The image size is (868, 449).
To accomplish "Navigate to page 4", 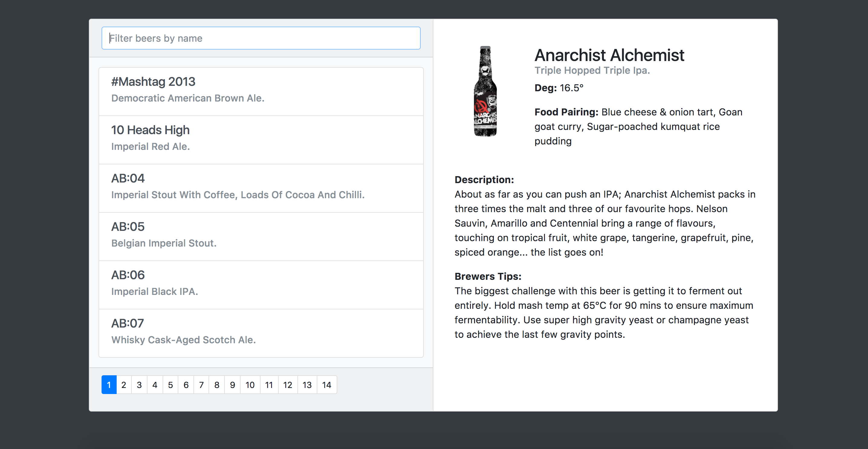I will coord(155,385).
